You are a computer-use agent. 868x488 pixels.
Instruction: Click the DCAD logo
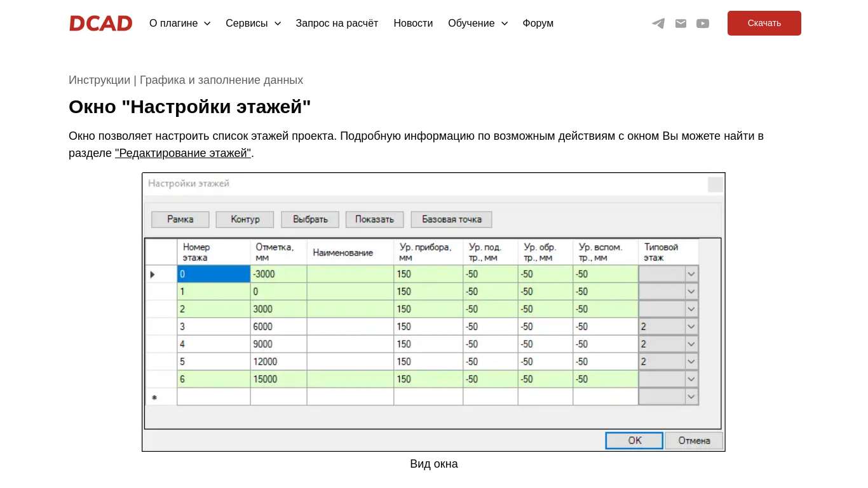[101, 24]
